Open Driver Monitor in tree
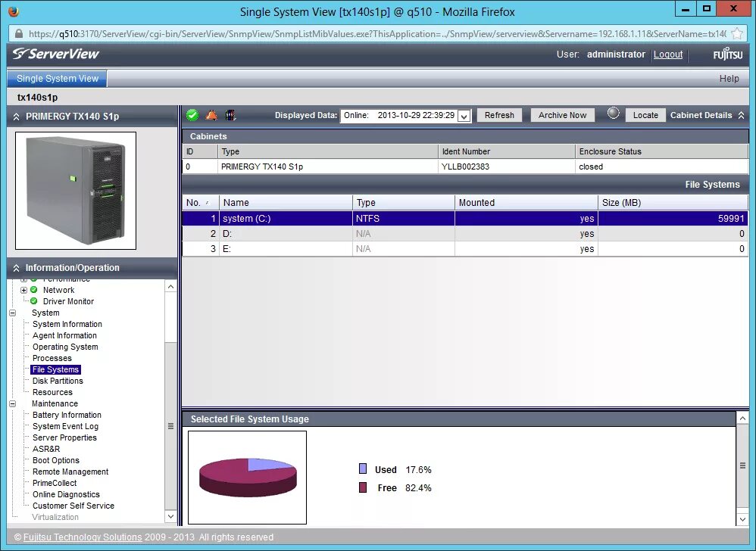Screen dimensions: 756x551 pos(68,301)
